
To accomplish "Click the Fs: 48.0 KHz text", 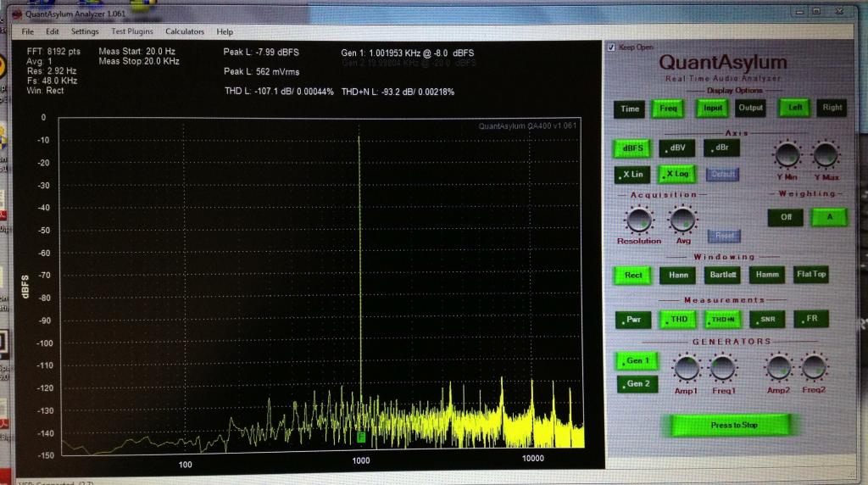I will 52,81.
